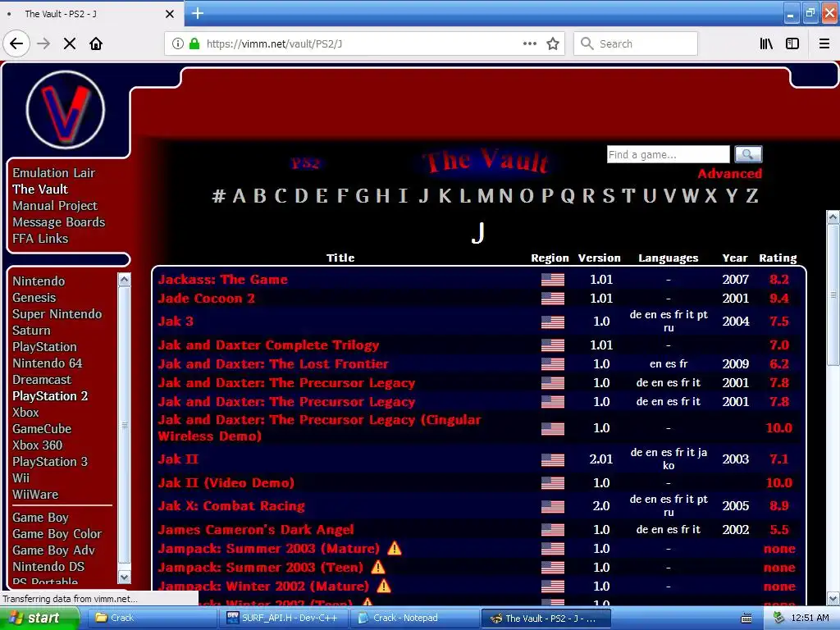
Task: Click the taskbar keyboard icon
Action: point(746,619)
